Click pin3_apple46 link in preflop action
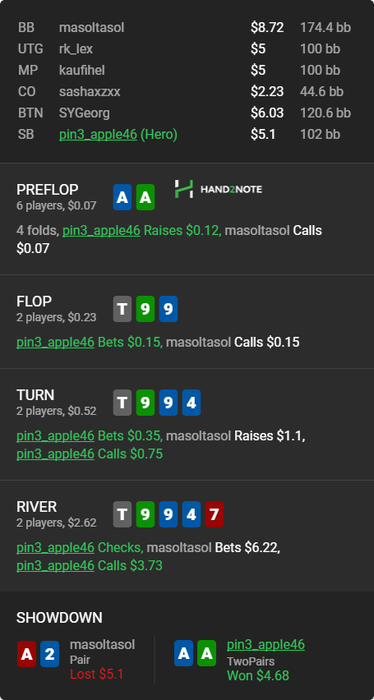The width and height of the screenshot is (374, 700). (101, 231)
